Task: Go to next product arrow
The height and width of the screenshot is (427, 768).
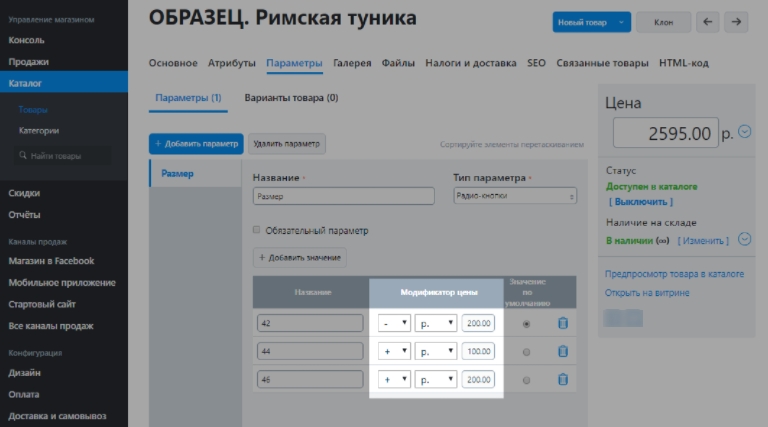Action: tap(736, 22)
